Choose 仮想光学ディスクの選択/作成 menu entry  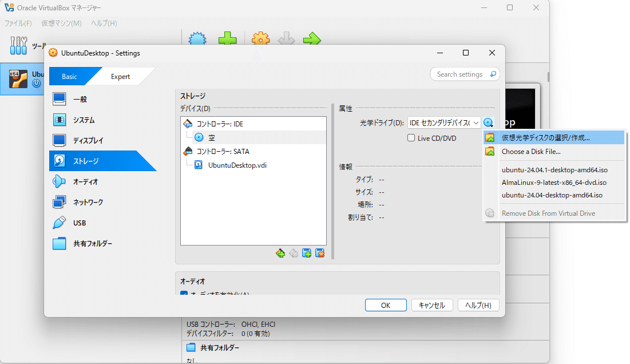[x=554, y=137]
